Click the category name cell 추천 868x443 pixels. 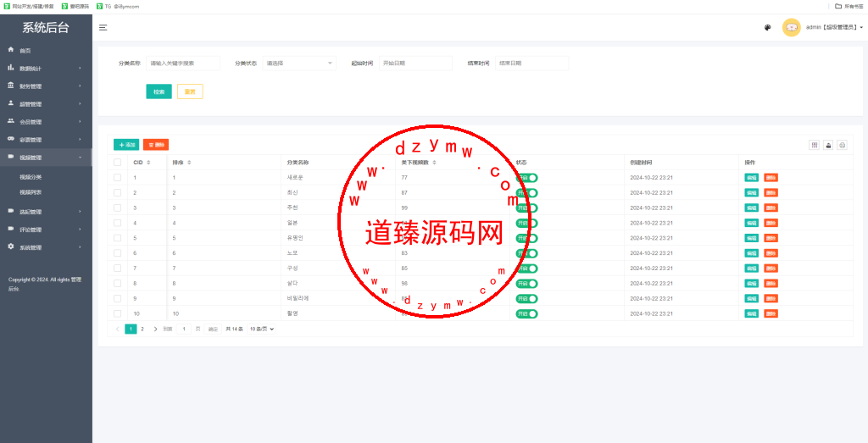[292, 208]
